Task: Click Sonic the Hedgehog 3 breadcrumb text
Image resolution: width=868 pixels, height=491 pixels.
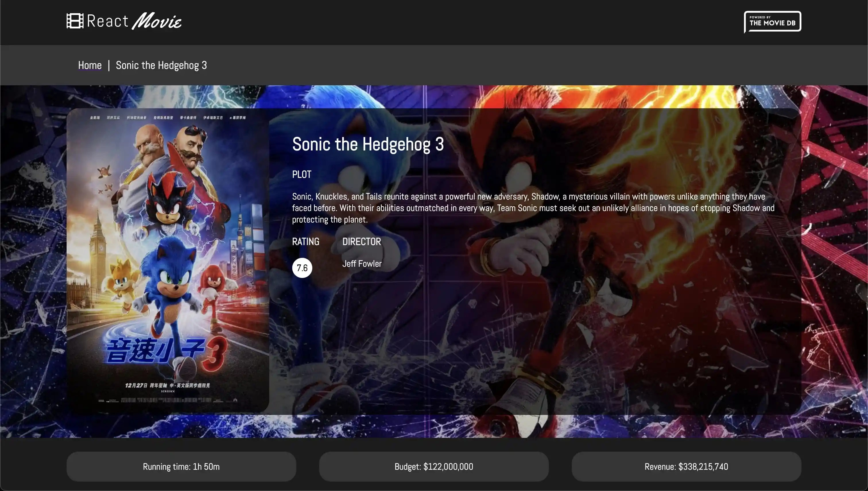Action: 161,65
